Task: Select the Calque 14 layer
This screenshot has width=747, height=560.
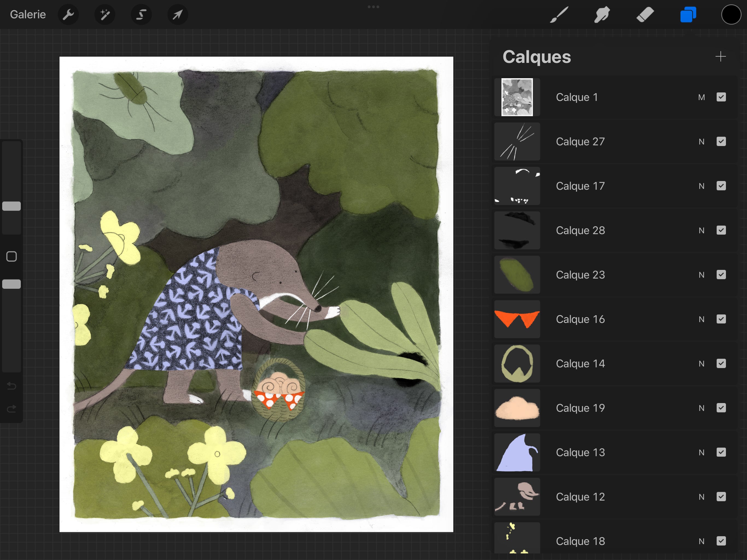Action: tap(580, 363)
